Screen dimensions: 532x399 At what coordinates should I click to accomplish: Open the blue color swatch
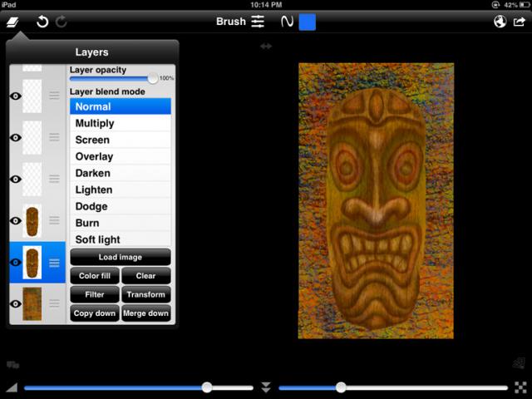click(308, 22)
